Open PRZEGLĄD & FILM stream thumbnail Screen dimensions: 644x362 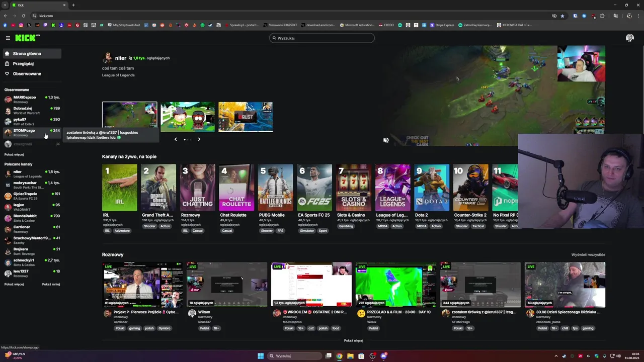[396, 285]
